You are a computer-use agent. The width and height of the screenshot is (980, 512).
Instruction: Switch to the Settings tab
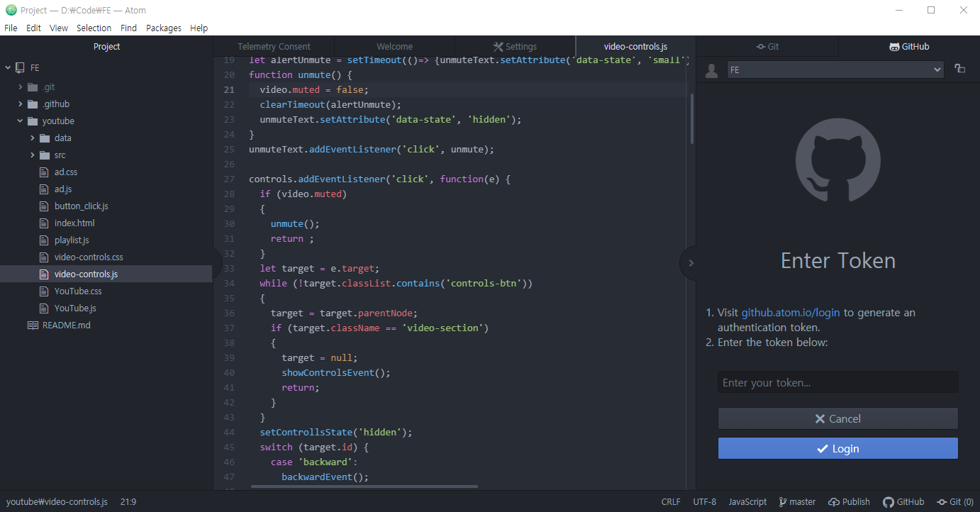(516, 47)
